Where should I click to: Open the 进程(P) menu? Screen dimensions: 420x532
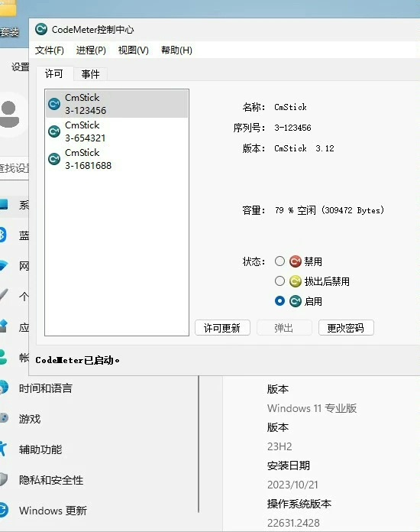tap(91, 50)
